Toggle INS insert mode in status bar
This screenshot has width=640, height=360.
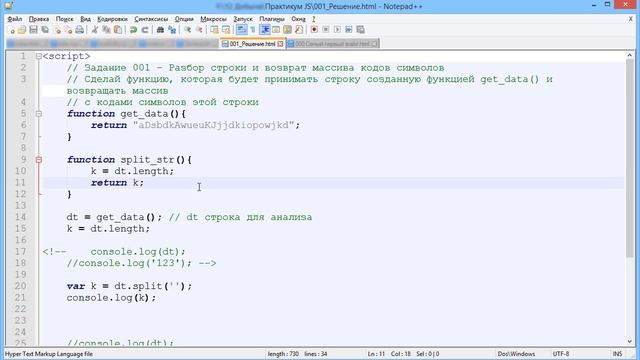(617, 354)
